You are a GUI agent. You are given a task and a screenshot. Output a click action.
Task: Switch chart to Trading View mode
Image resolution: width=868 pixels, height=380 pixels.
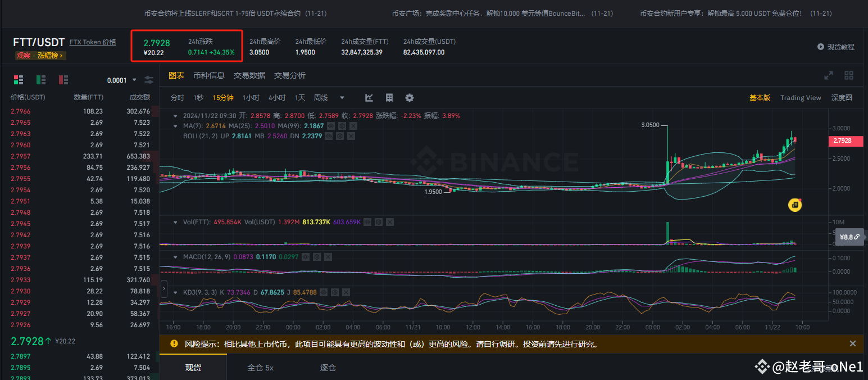point(801,98)
